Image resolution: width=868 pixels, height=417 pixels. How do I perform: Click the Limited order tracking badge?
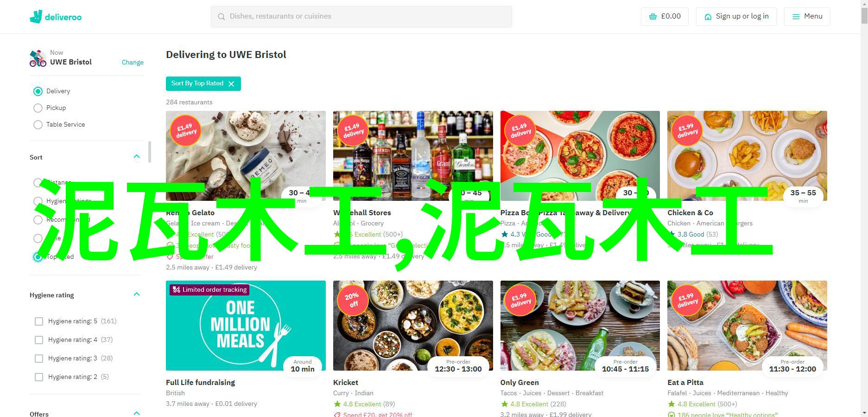click(210, 290)
